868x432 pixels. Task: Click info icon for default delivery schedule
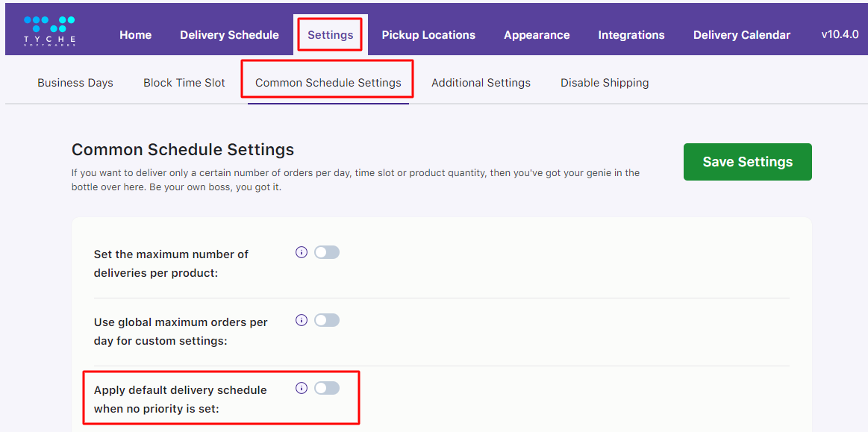[x=302, y=388]
